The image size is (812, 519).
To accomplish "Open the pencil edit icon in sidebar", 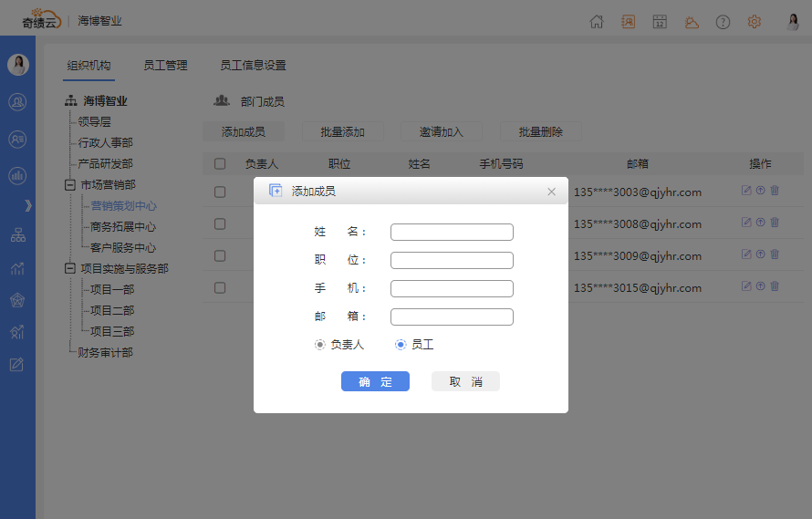I will point(17,365).
